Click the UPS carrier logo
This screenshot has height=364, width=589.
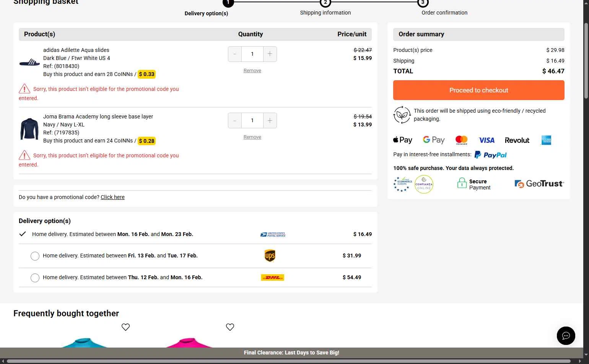(x=270, y=256)
